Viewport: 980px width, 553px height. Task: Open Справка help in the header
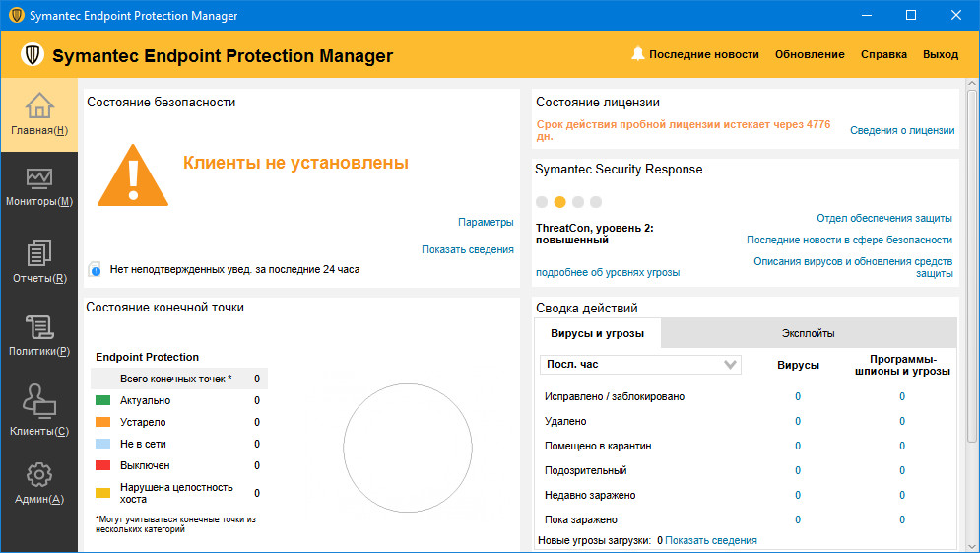coord(883,54)
